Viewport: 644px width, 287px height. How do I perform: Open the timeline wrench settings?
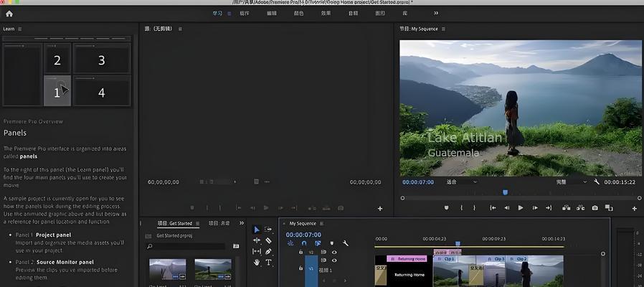346,243
